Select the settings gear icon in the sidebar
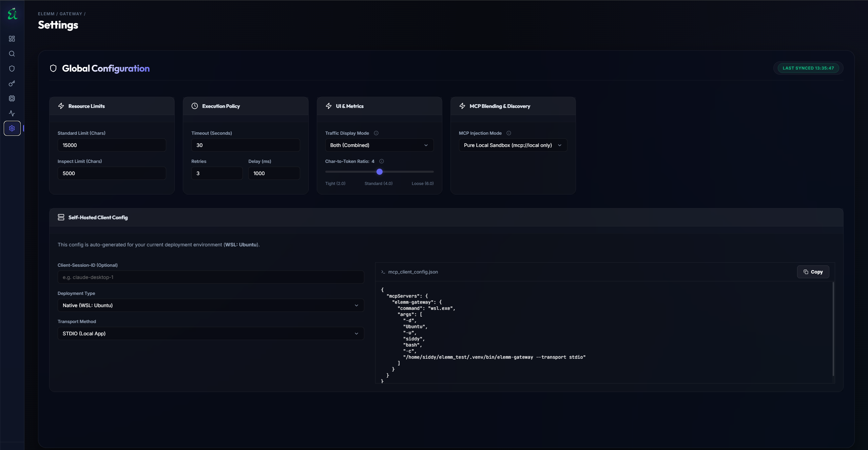The image size is (868, 450). tap(12, 128)
